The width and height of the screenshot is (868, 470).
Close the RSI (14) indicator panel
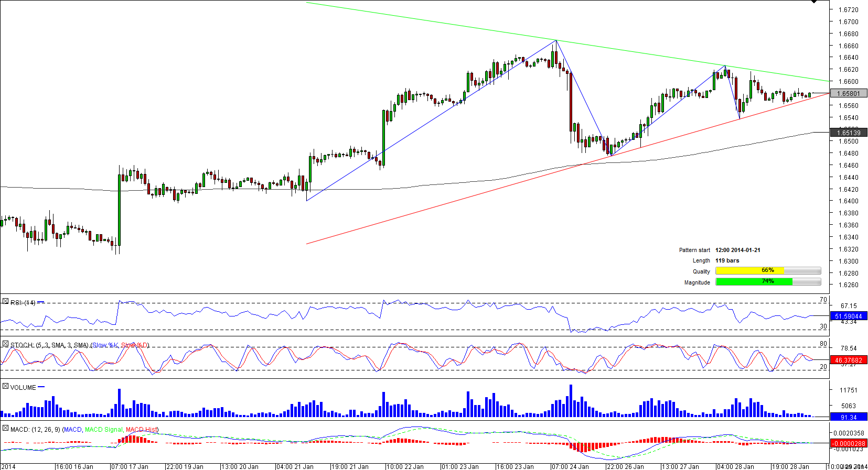(x=5, y=302)
